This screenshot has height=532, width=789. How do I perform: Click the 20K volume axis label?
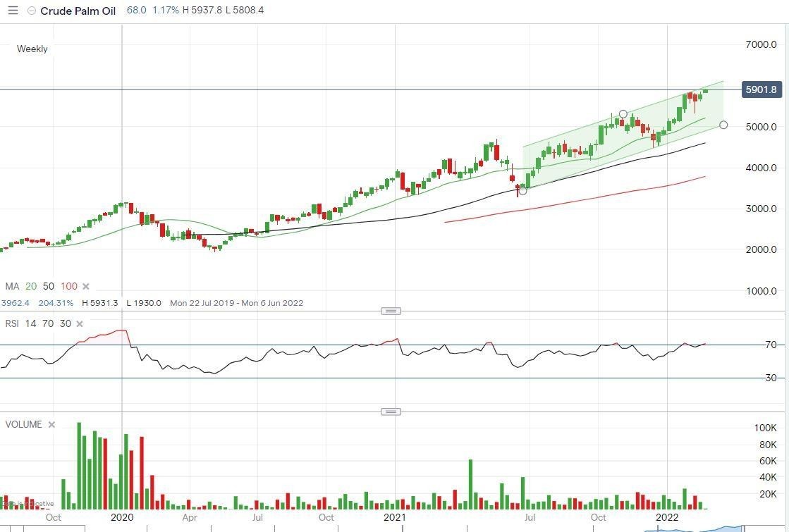pos(768,494)
